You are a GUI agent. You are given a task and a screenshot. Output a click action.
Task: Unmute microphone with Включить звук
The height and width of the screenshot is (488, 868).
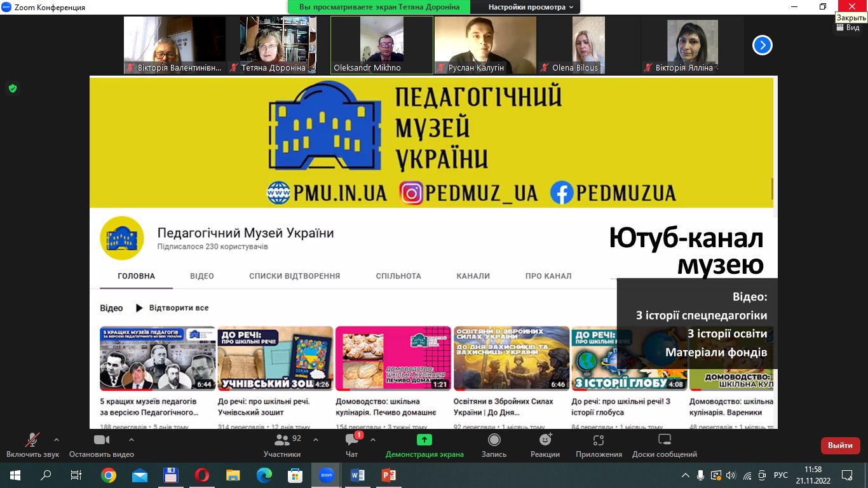[32, 440]
